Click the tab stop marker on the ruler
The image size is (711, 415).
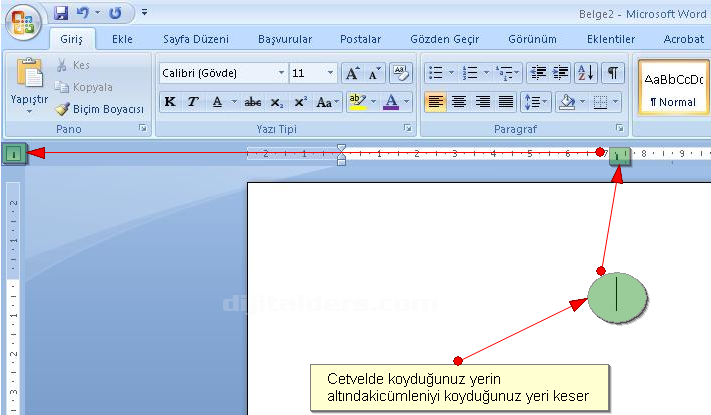[x=620, y=156]
